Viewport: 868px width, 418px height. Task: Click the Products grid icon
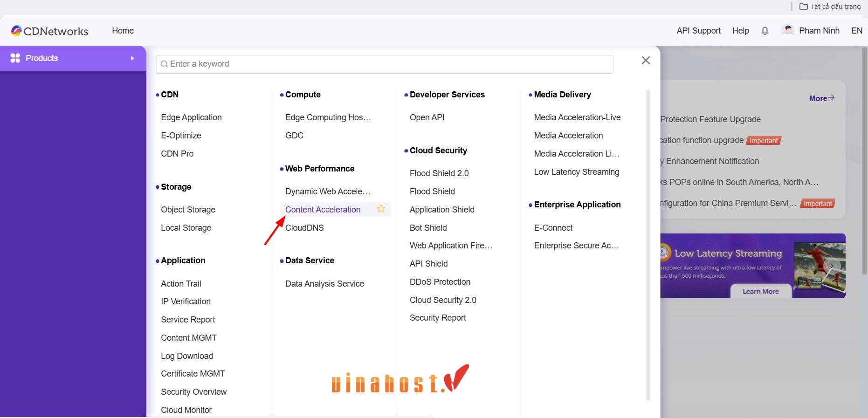click(x=15, y=58)
